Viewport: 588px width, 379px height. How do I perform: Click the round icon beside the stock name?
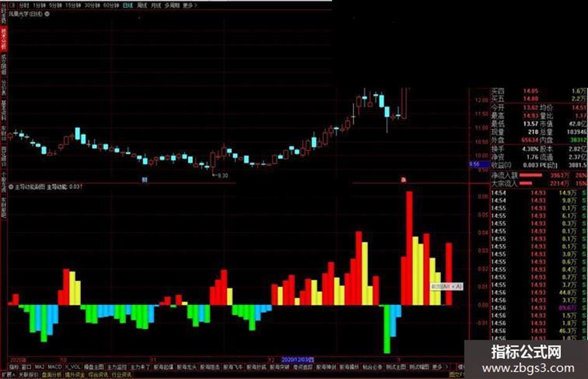point(47,14)
